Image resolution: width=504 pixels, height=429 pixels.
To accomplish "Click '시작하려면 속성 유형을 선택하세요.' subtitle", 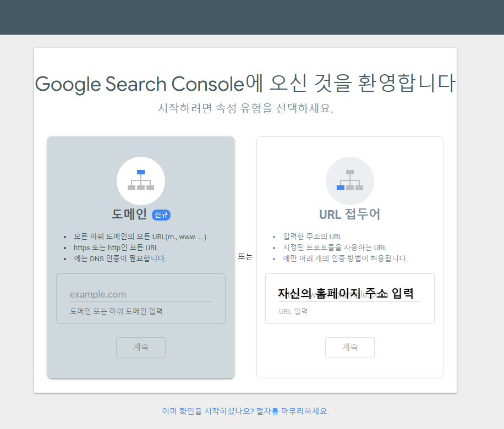I will point(245,108).
